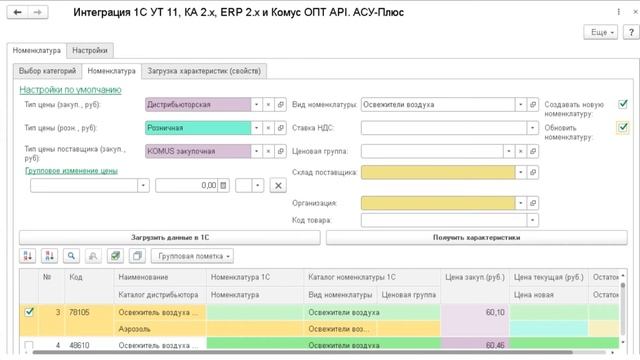Click the 0,00 price change input field
The height and width of the screenshot is (360, 640).
187,186
